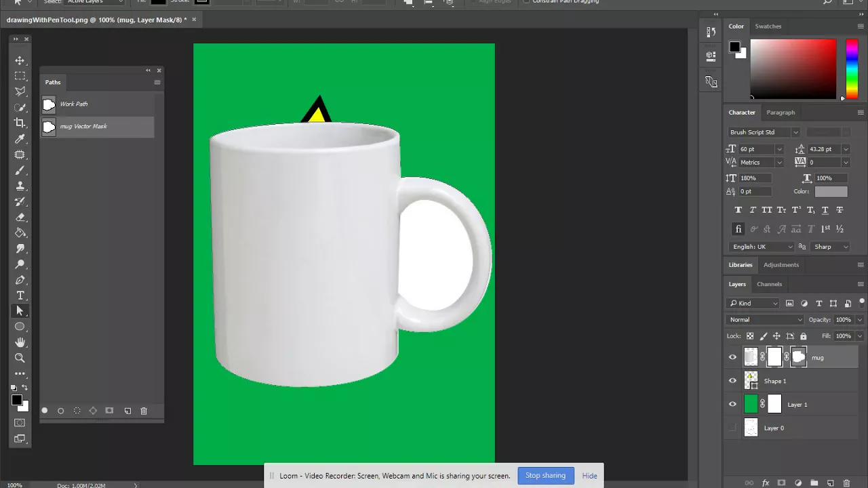Toggle Faux Bold in Character panel

pos(738,210)
